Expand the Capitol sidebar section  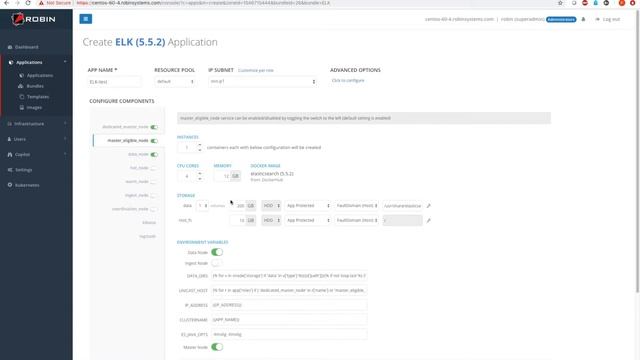point(36,155)
